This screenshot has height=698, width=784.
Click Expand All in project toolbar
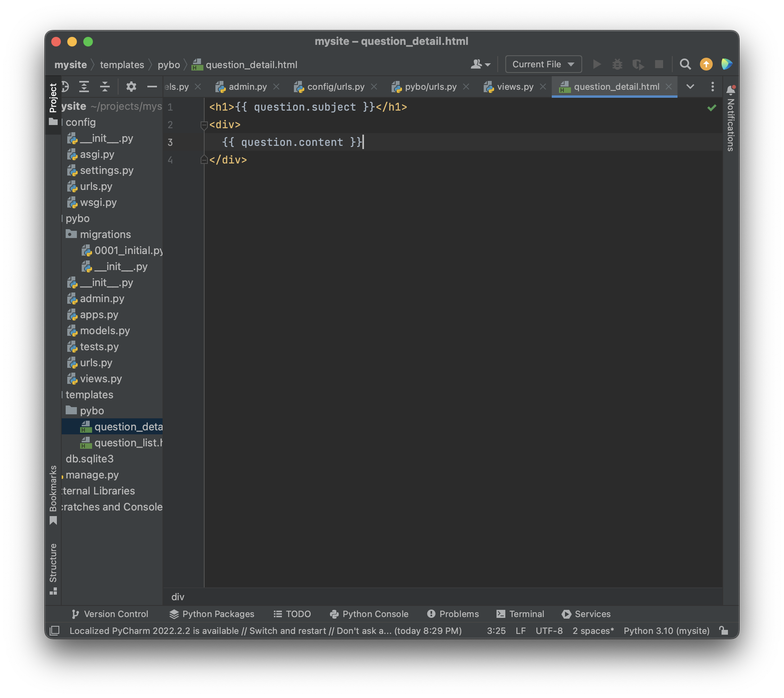point(84,87)
